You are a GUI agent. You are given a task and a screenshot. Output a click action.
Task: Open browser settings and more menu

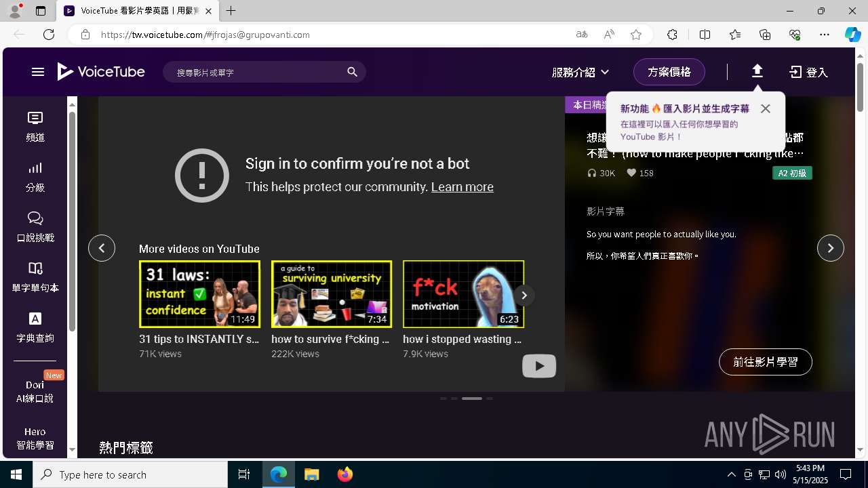[825, 35]
